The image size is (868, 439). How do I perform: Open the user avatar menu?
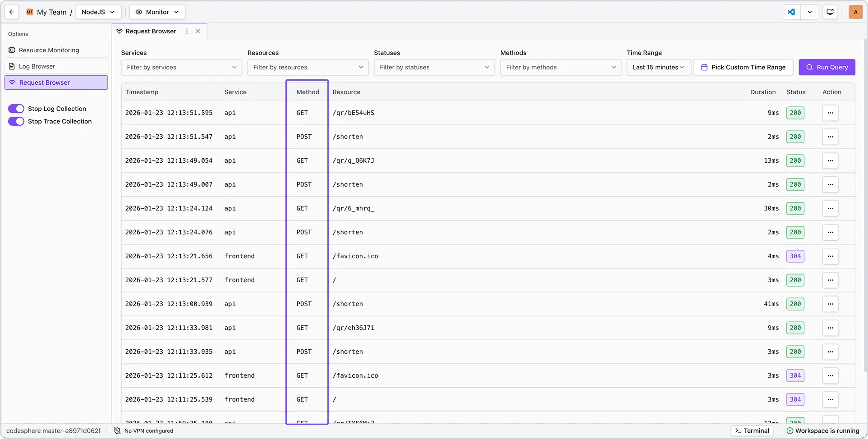855,12
